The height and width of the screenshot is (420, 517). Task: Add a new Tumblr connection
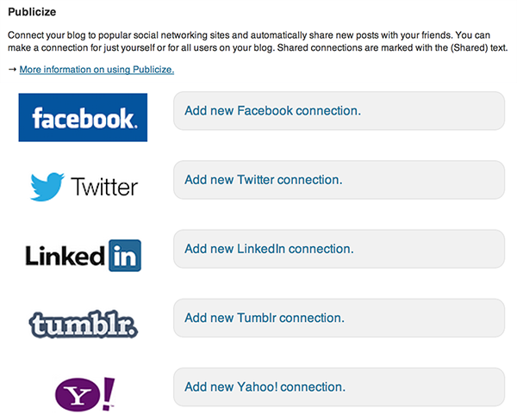[x=265, y=318]
